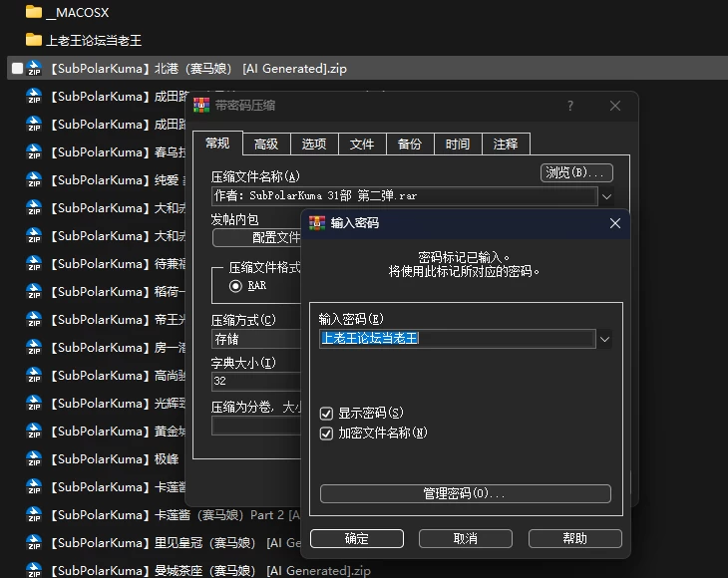The width and height of the screenshot is (728, 578).
Task: Toggle 显示密码(S) checkbox
Action: [x=326, y=413]
